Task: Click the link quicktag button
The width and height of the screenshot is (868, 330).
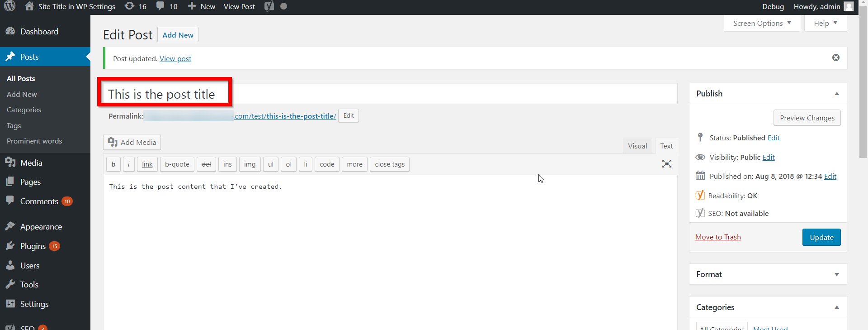Action: 147,164
